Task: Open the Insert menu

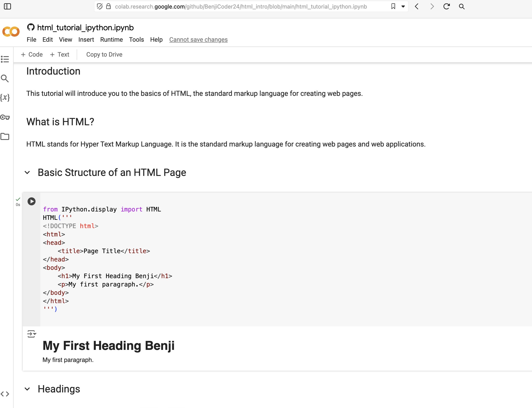Action: coord(86,39)
